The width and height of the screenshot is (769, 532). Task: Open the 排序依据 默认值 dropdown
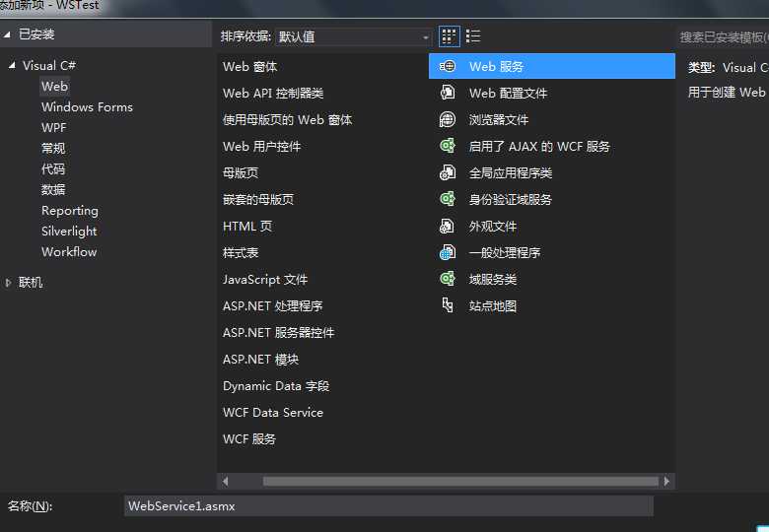click(353, 36)
